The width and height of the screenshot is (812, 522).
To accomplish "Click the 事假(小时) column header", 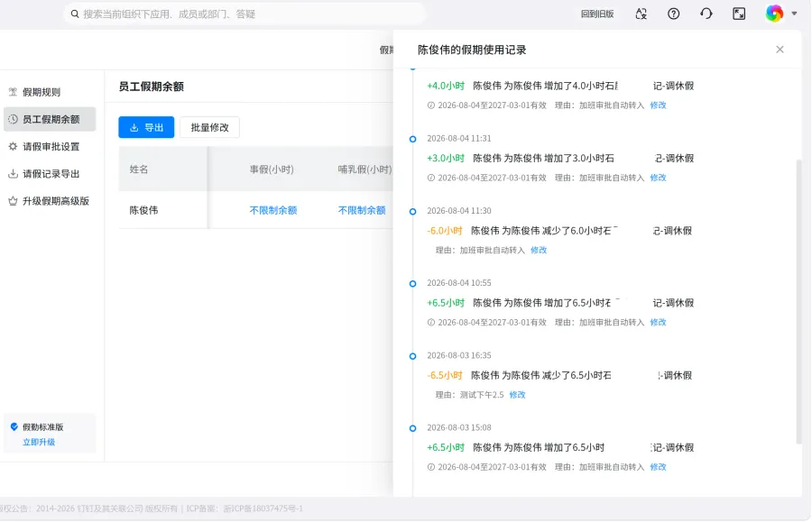I will tap(272, 169).
